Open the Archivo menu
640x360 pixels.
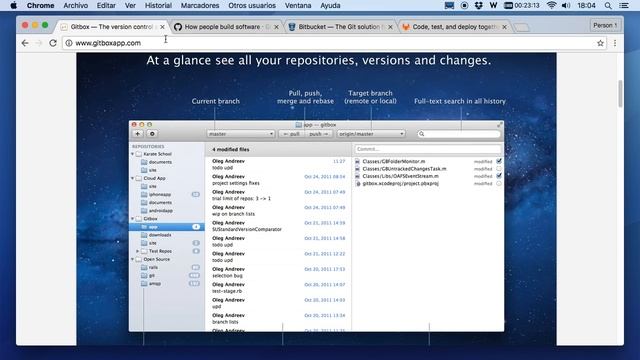click(x=76, y=5)
